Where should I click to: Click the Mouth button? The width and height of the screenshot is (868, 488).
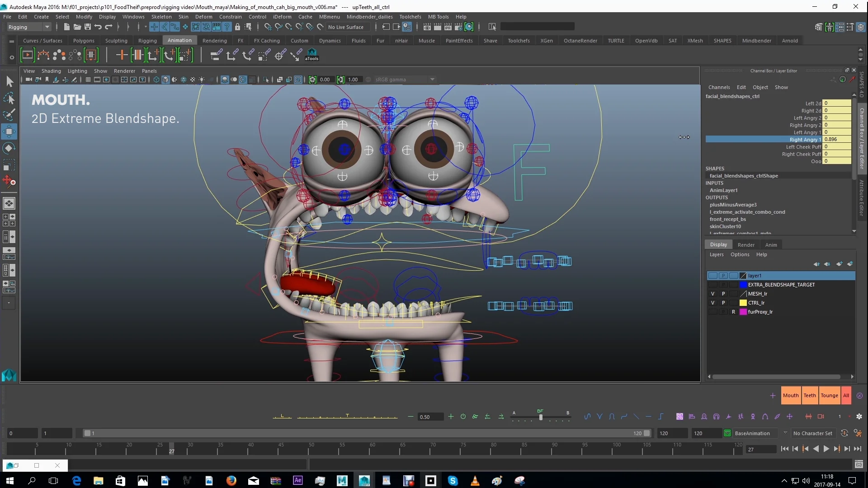click(x=791, y=395)
